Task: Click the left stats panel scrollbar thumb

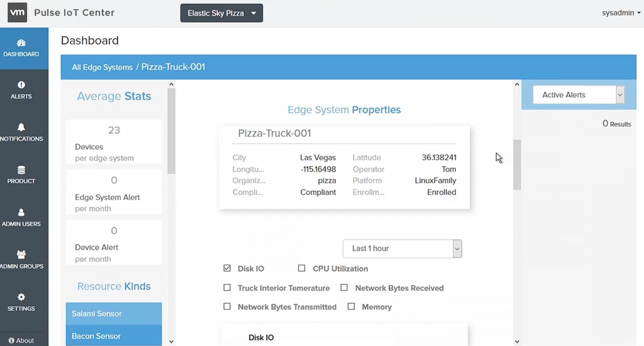Action: point(171,131)
